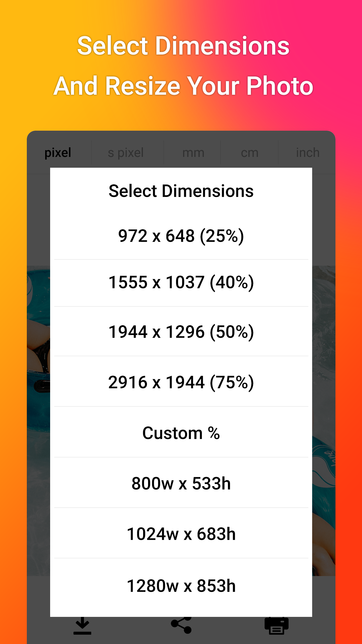Choose the 1024w x 683h preset
This screenshot has width=362, height=644.
[x=181, y=534]
